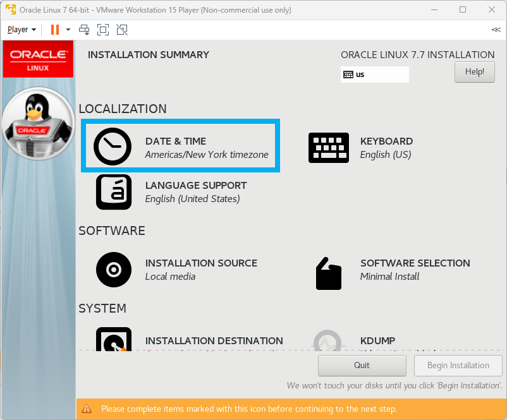Viewport: 507px width, 420px height.
Task: Click the warning triangle icon in the orange bar
Action: (87, 409)
